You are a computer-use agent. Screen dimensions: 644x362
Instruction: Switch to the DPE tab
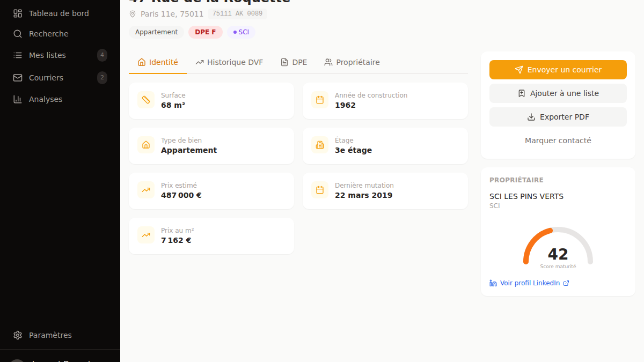pos(294,62)
